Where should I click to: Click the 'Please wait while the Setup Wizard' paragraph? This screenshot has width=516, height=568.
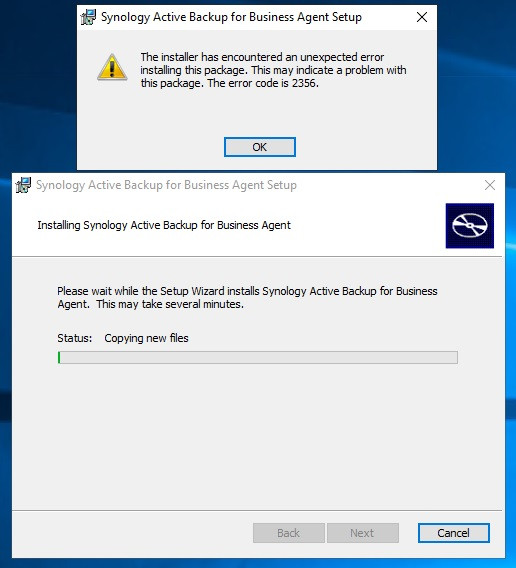pyautogui.click(x=247, y=297)
